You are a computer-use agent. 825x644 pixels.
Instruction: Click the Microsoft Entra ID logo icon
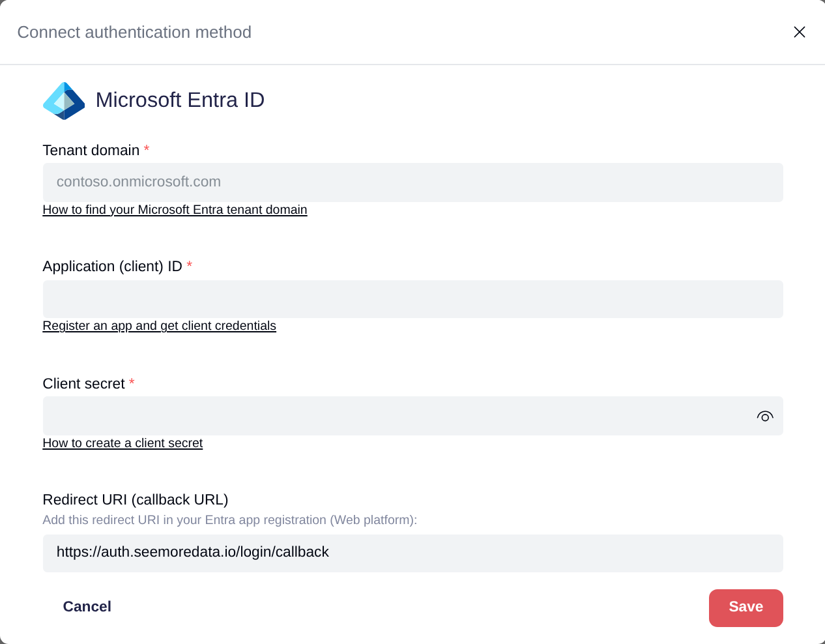64,101
